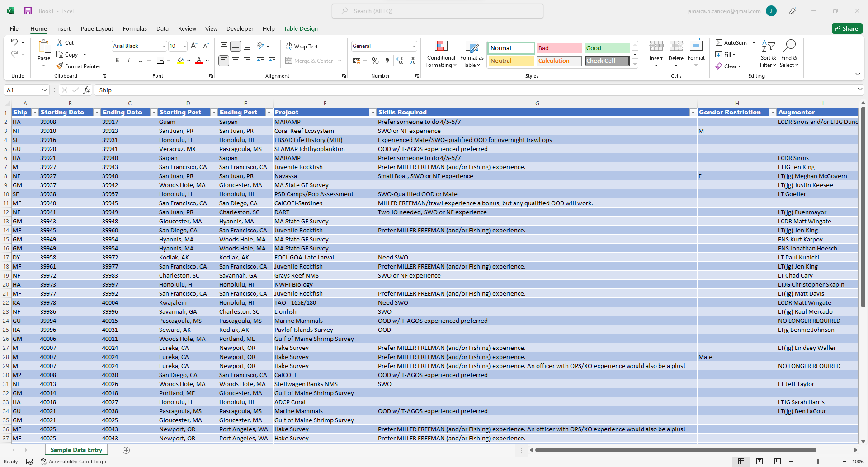The height and width of the screenshot is (467, 868).
Task: Open the Project column filter dropdown
Action: [x=373, y=112]
